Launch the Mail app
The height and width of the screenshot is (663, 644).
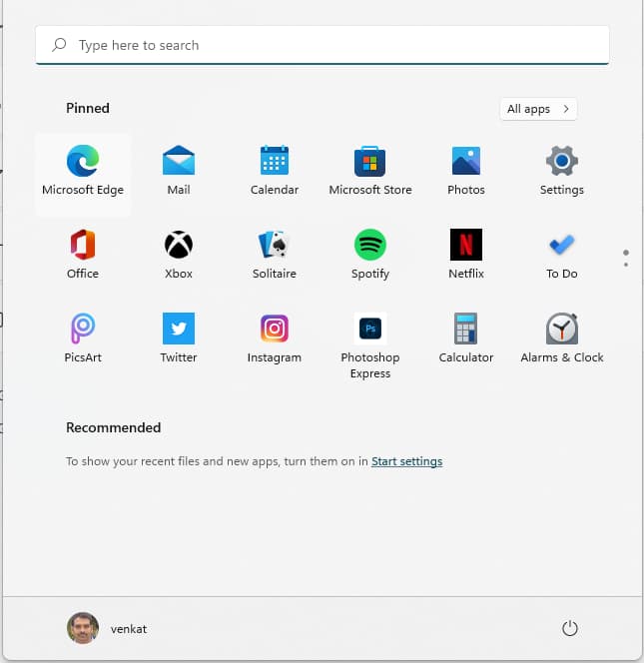(179, 172)
